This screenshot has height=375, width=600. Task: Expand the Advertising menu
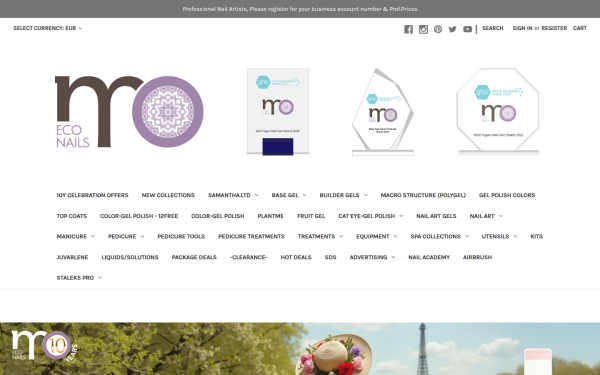point(372,257)
